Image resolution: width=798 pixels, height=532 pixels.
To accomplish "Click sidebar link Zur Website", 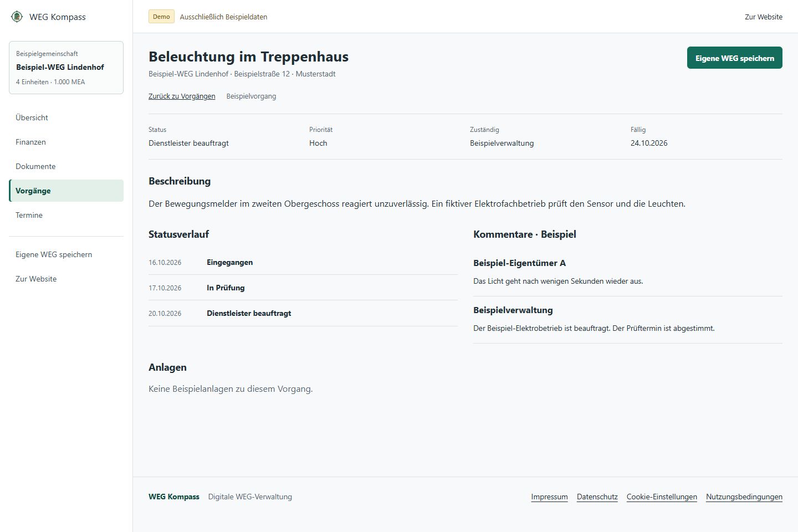I will pos(66,279).
